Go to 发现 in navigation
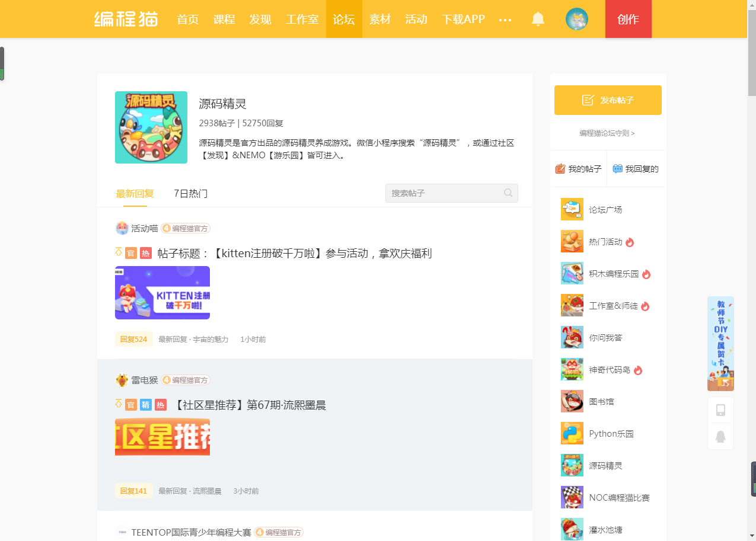 (260, 19)
